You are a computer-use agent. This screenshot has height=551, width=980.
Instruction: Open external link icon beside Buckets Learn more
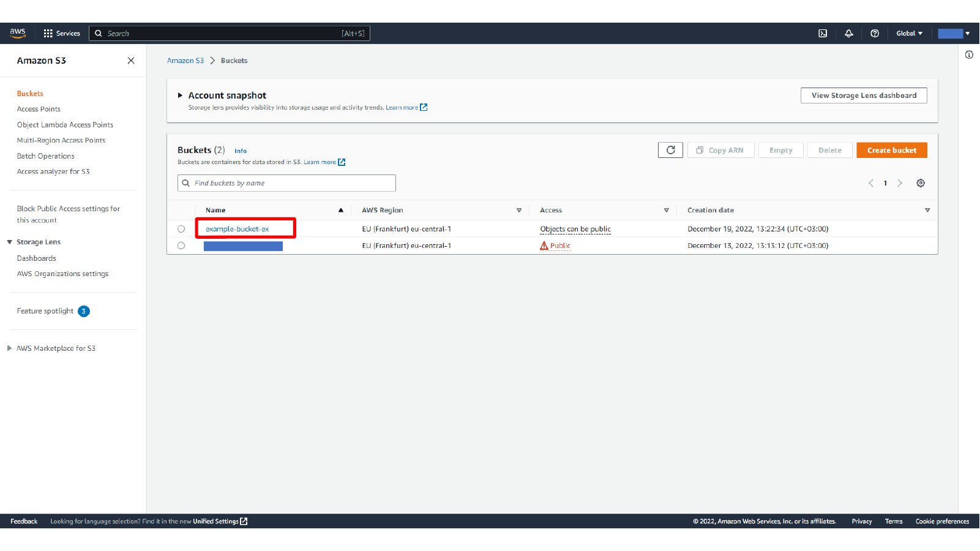(x=342, y=162)
